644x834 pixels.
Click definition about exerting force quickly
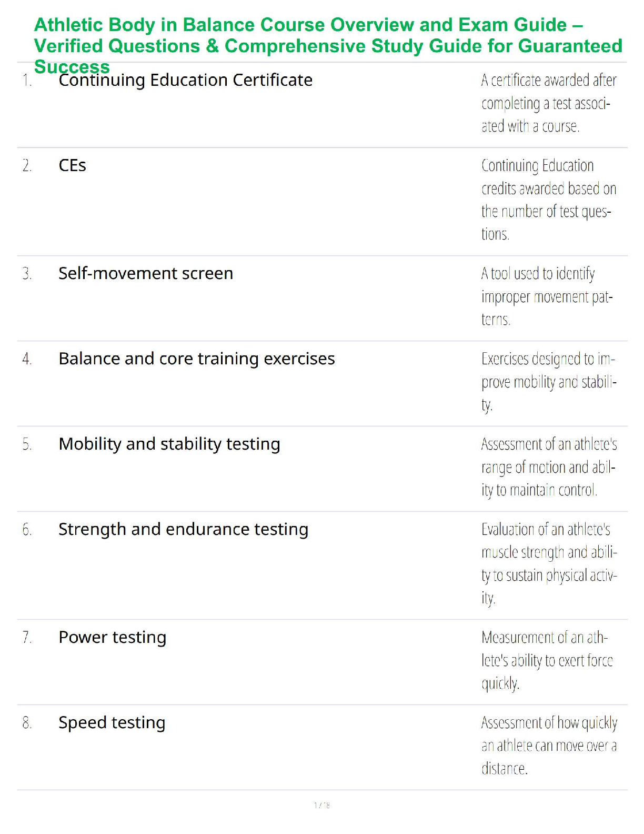coord(547,660)
